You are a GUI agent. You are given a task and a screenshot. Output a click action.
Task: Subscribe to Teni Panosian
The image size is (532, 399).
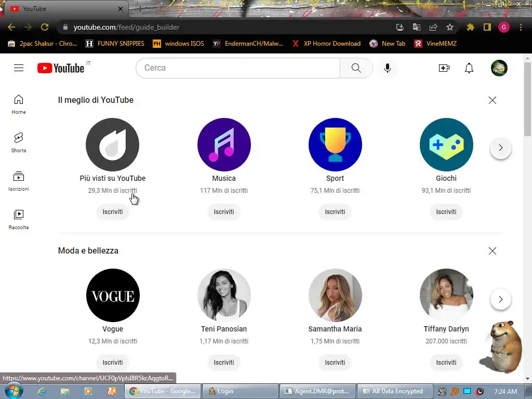(x=224, y=362)
